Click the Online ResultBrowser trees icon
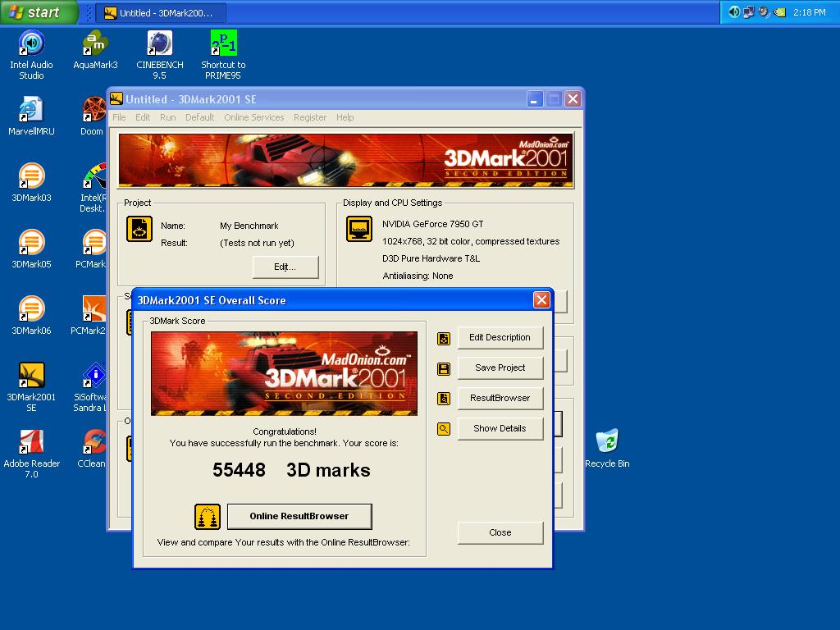The height and width of the screenshot is (630, 840). tap(208, 517)
